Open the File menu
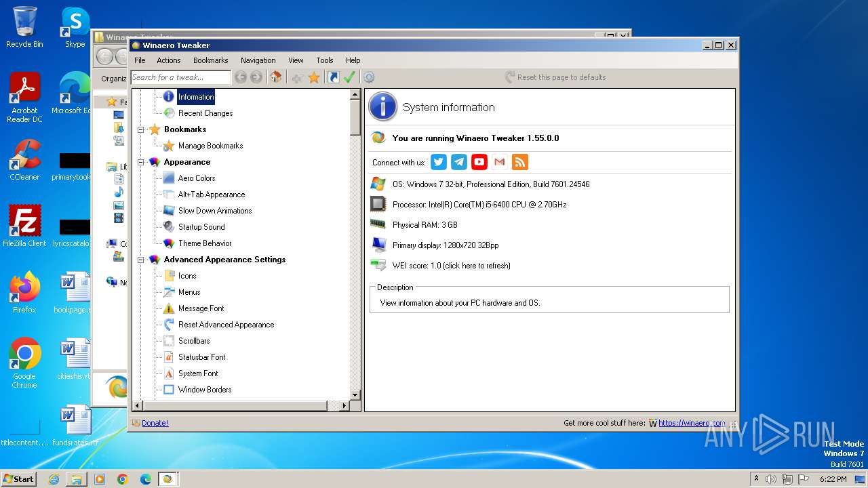The width and height of the screenshot is (868, 488). [x=140, y=60]
